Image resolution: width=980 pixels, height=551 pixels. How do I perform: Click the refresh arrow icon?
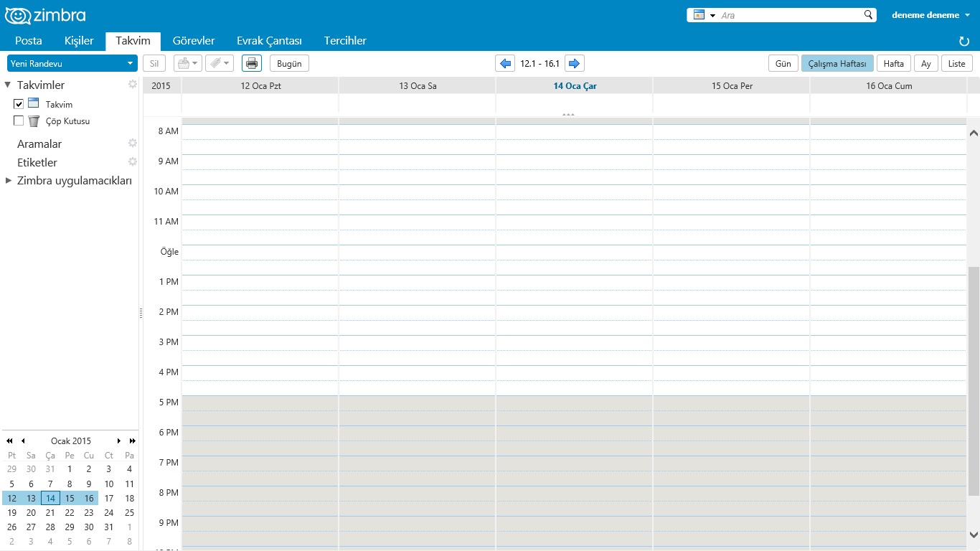(963, 41)
